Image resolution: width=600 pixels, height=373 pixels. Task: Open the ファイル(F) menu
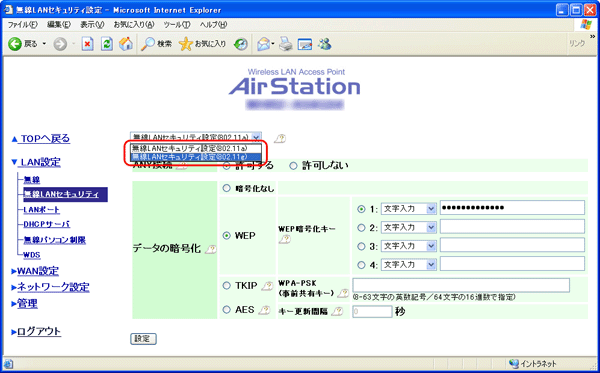(23, 25)
